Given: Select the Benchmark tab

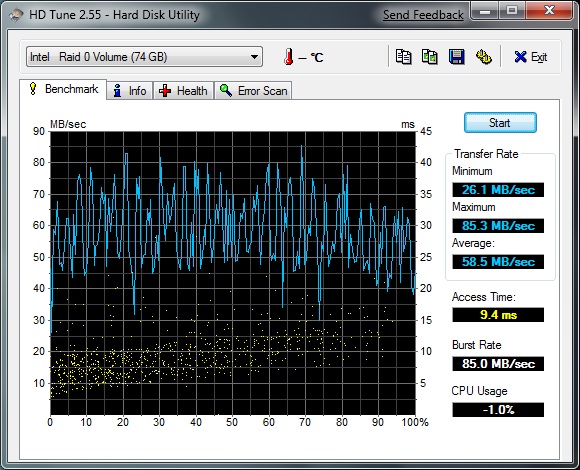Looking at the screenshot, I should pos(63,89).
